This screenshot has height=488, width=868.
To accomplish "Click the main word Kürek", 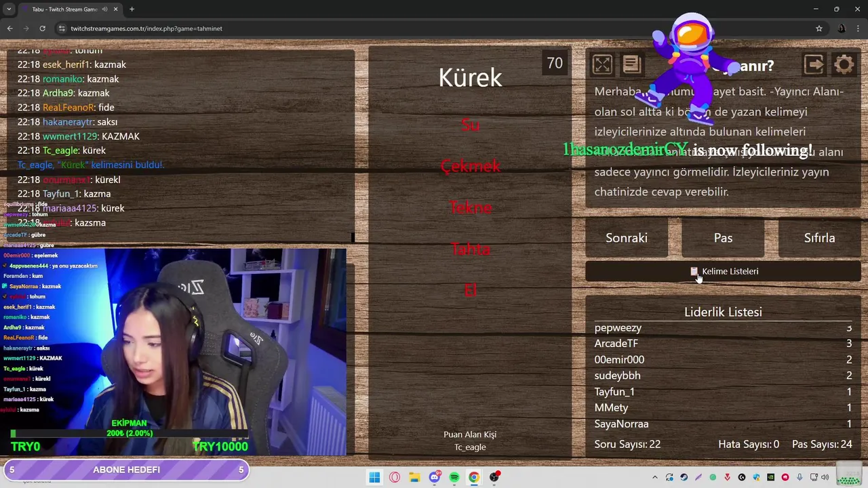I will click(x=470, y=77).
